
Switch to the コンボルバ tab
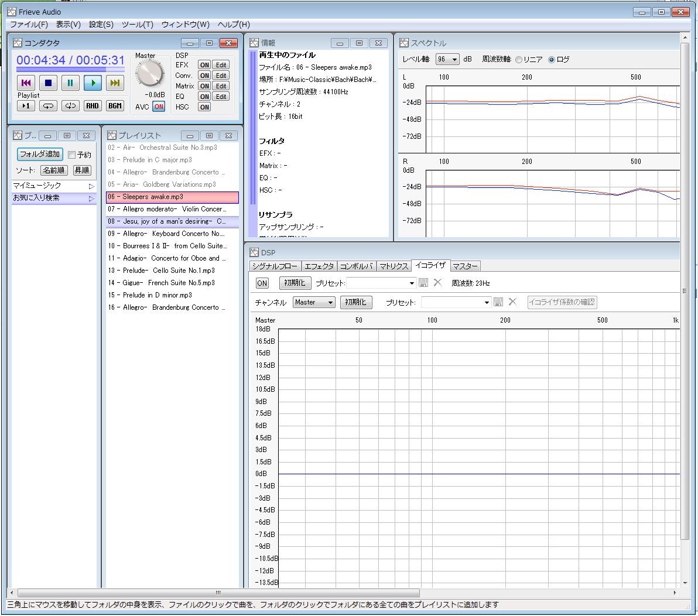(x=356, y=266)
